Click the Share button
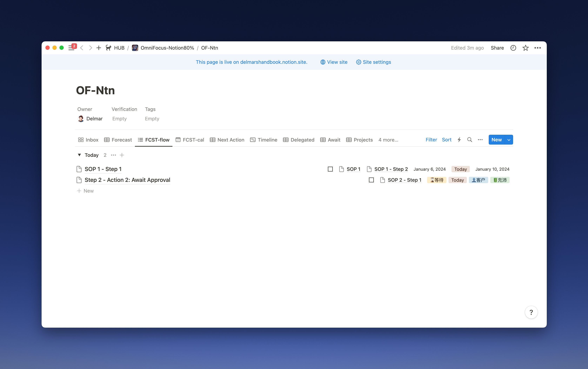The height and width of the screenshot is (369, 588). click(497, 48)
